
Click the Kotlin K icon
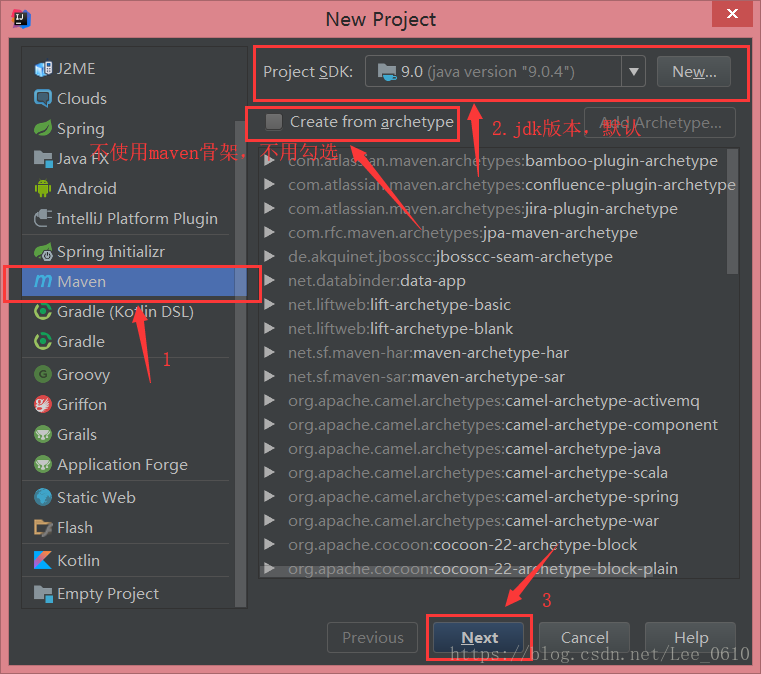(43, 560)
